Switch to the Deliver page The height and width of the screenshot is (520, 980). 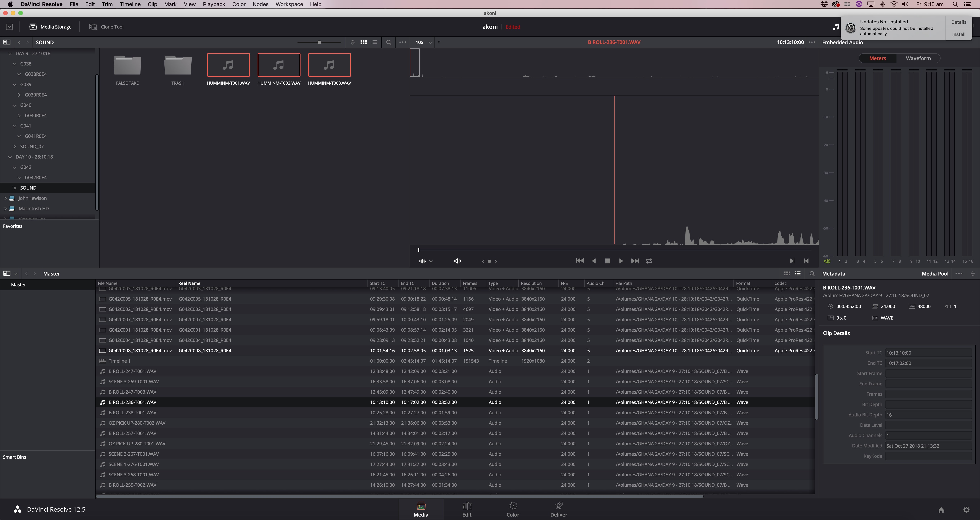coord(559,510)
